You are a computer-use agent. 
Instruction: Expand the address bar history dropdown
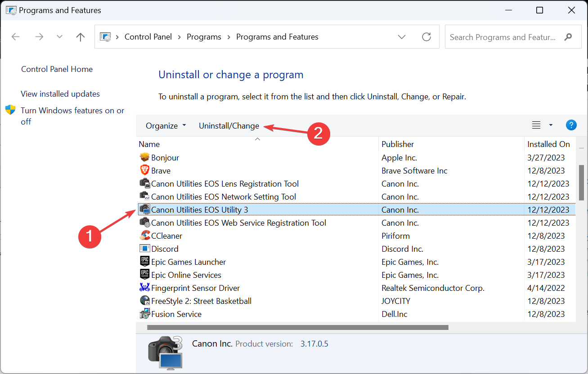click(x=402, y=37)
